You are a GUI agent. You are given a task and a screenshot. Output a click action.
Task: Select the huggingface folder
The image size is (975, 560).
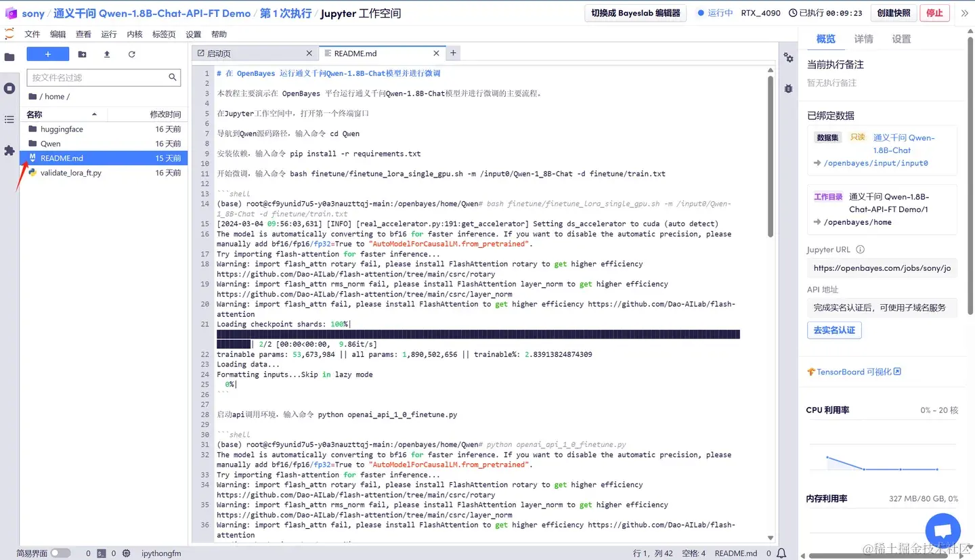tap(104, 129)
